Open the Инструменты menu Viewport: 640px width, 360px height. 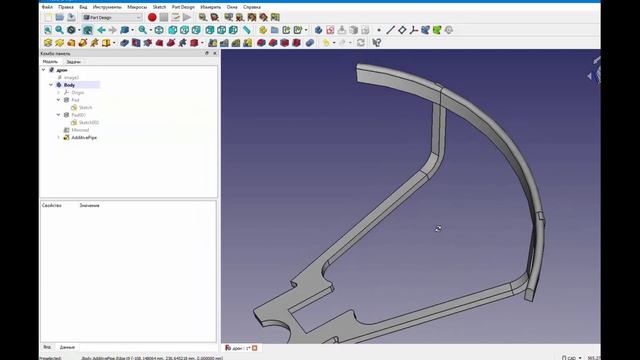[x=107, y=7]
